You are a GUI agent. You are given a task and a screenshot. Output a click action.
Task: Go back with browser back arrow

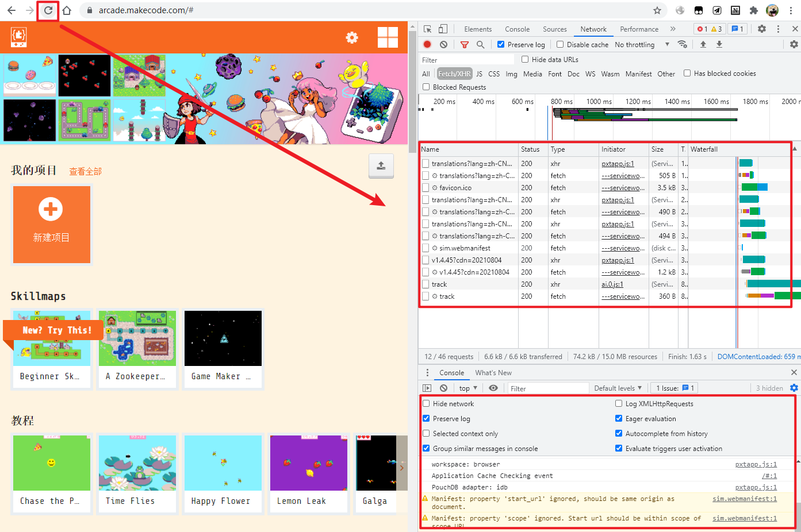pyautogui.click(x=12, y=10)
